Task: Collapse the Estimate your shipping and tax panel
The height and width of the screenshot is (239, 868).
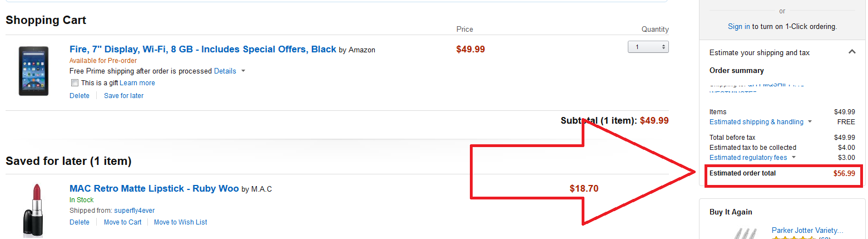Action: click(851, 52)
